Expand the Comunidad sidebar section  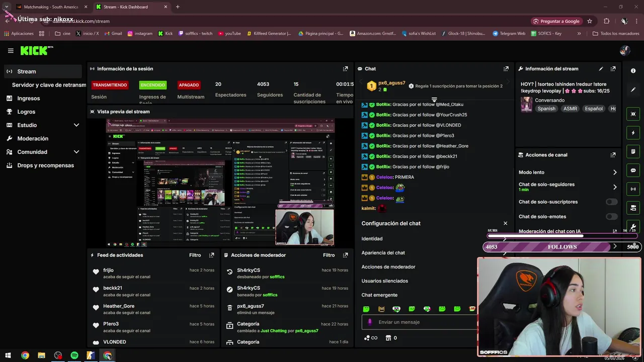(x=76, y=152)
